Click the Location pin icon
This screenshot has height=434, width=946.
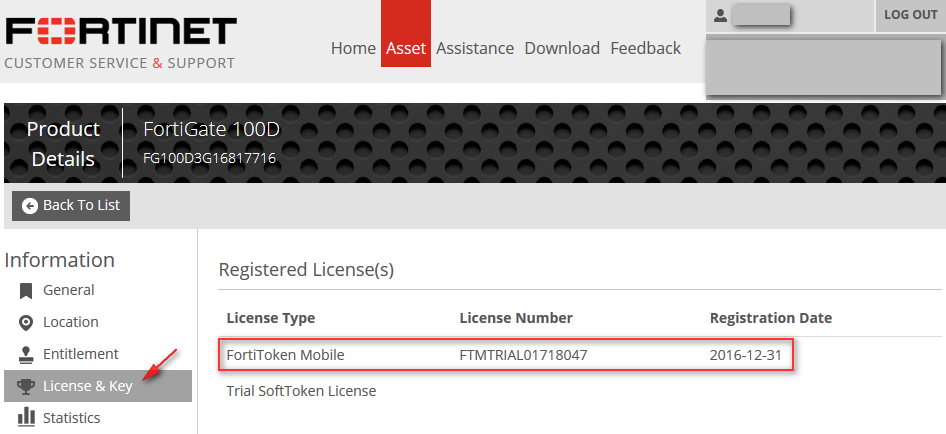point(25,323)
